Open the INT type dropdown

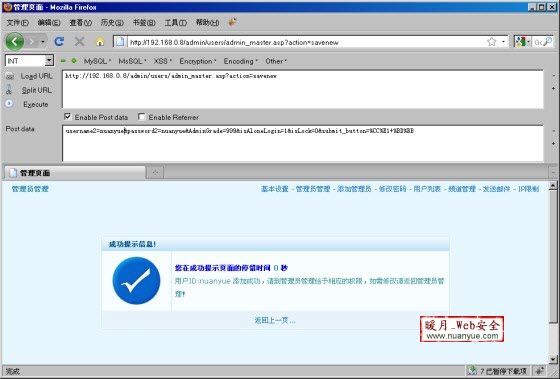click(49, 61)
